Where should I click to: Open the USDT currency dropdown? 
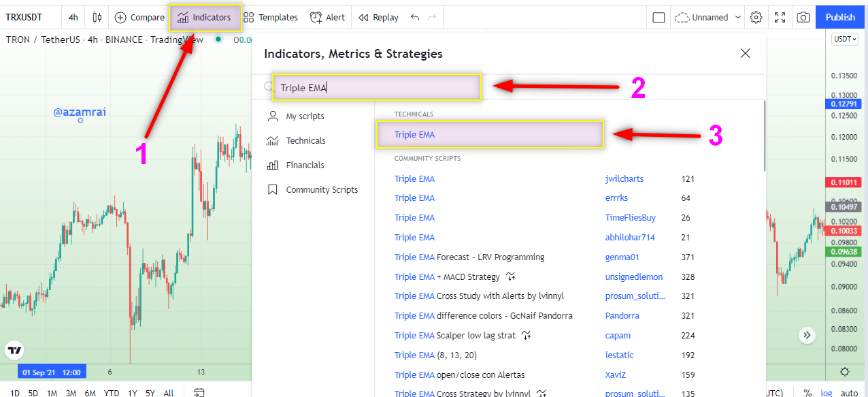pyautogui.click(x=845, y=39)
